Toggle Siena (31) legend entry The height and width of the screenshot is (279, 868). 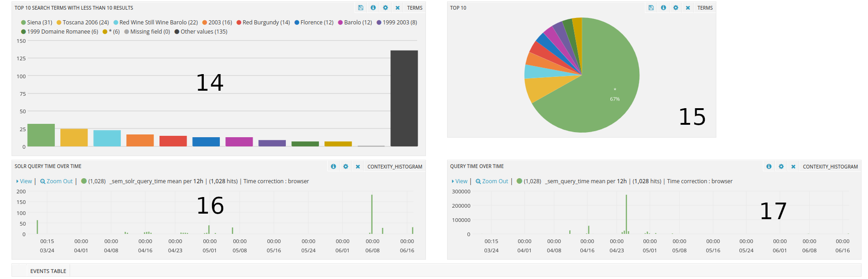(36, 23)
